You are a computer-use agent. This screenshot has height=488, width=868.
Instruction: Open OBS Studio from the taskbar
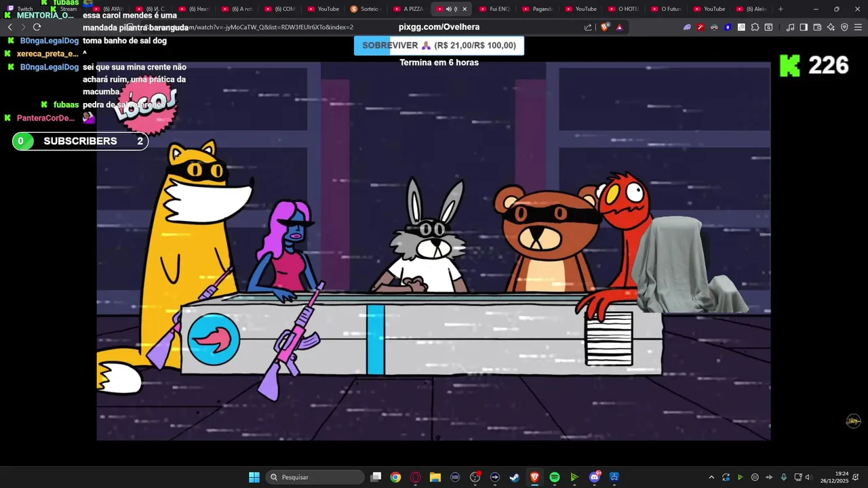click(475, 477)
